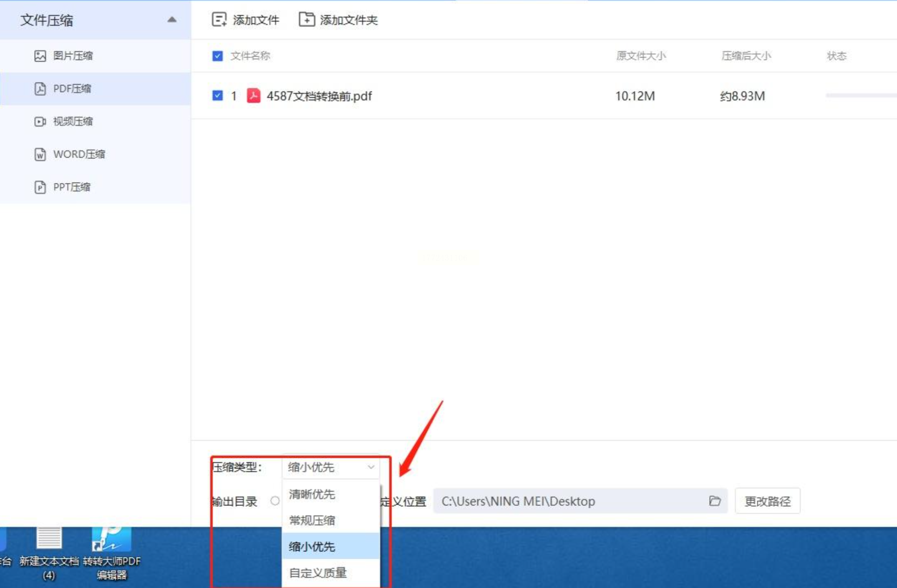Choose 清晰优先 from the dropdown
The height and width of the screenshot is (588, 897).
(312, 495)
